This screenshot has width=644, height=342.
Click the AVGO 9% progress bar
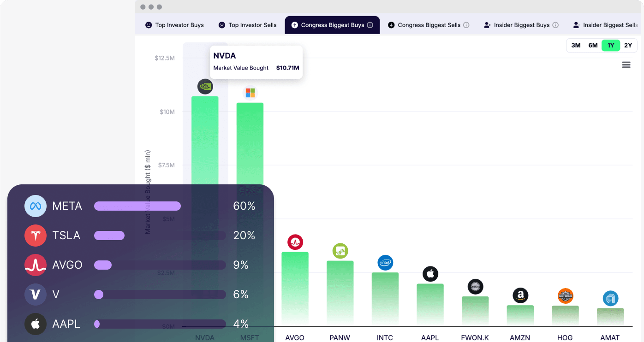(x=160, y=265)
